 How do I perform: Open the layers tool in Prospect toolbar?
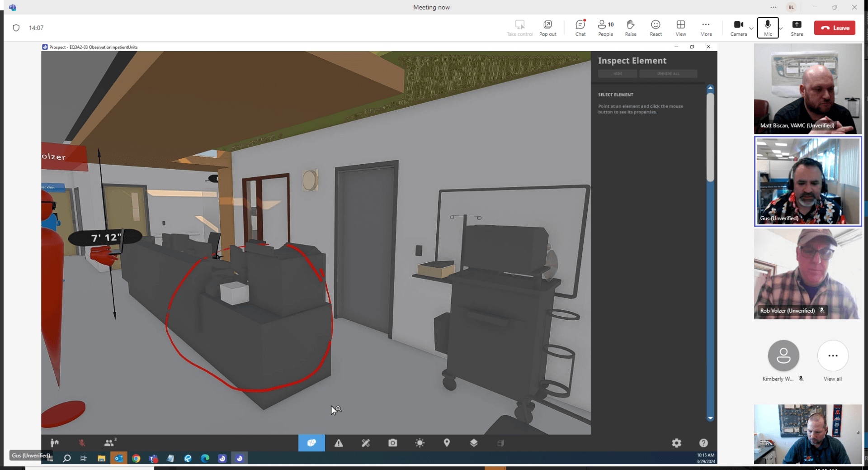point(474,443)
